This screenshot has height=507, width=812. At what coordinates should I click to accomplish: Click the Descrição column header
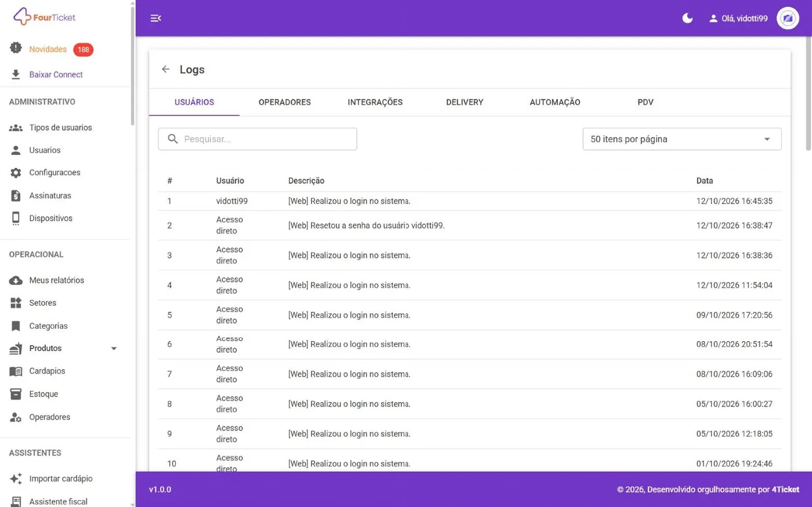(306, 181)
